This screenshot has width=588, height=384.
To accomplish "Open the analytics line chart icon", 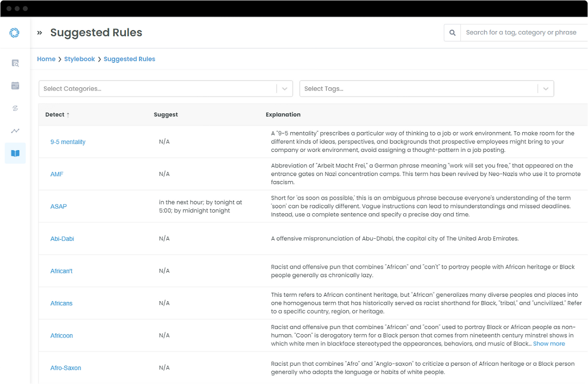I will tap(15, 131).
